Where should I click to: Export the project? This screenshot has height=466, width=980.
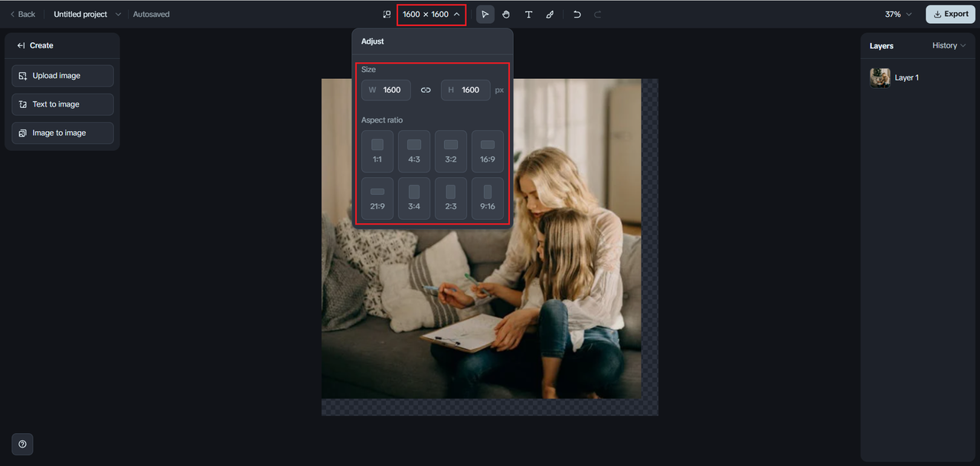(x=950, y=15)
